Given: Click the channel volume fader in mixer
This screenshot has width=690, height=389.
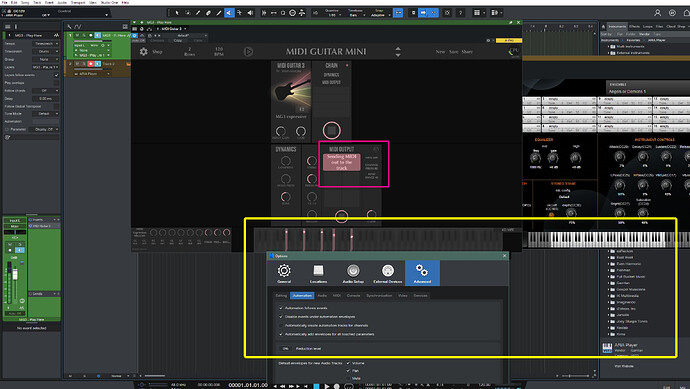Looking at the screenshot, I should coord(15,275).
